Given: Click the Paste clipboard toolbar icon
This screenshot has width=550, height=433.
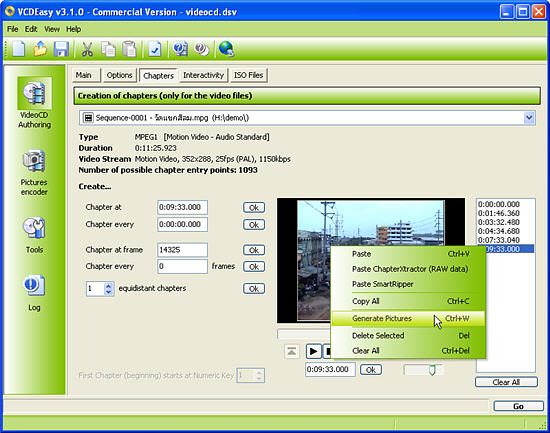Looking at the screenshot, I should pos(129,49).
